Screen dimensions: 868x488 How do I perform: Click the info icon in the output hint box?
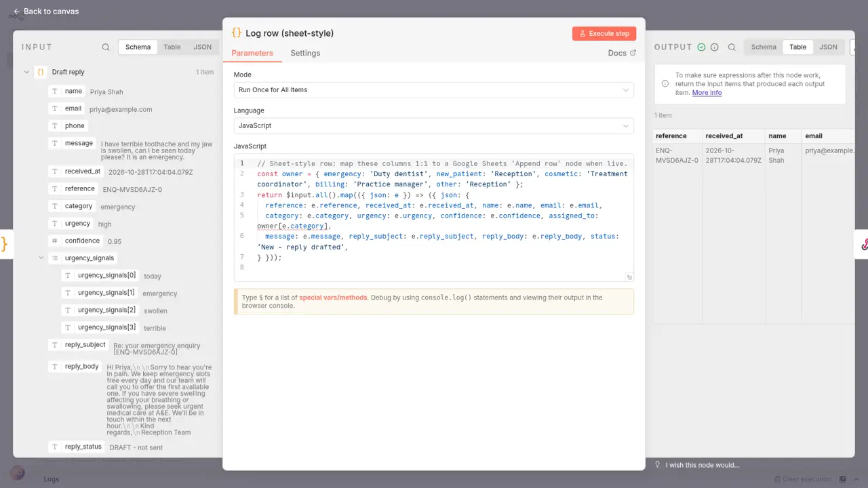665,84
